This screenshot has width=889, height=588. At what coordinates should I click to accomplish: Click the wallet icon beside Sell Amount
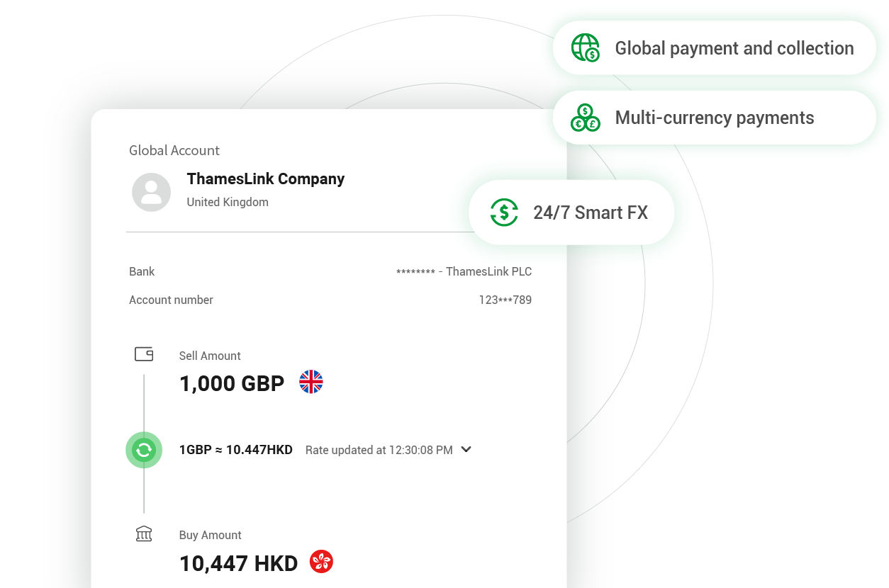pyautogui.click(x=144, y=354)
